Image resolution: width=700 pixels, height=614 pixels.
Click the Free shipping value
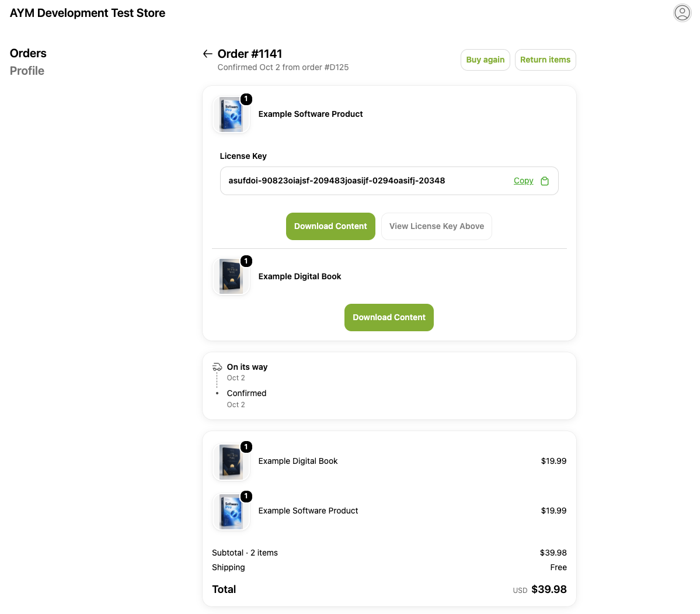tap(558, 567)
